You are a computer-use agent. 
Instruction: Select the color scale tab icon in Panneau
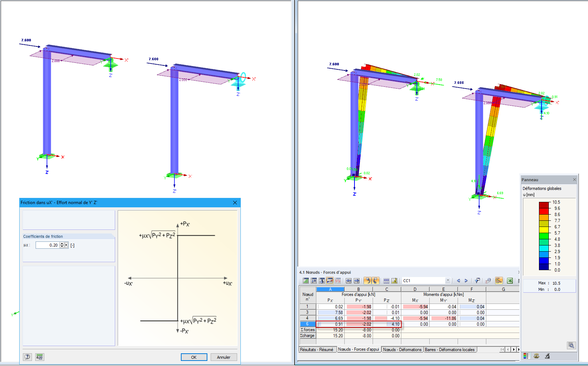(x=526, y=356)
